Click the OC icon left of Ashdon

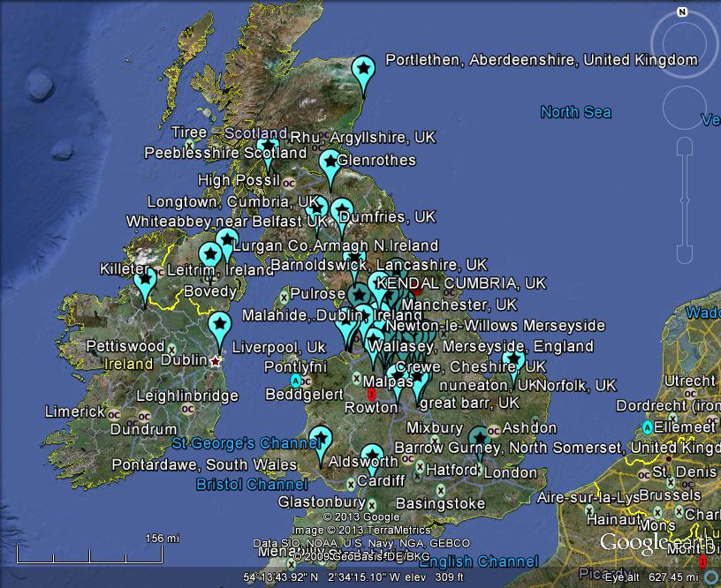(493, 431)
